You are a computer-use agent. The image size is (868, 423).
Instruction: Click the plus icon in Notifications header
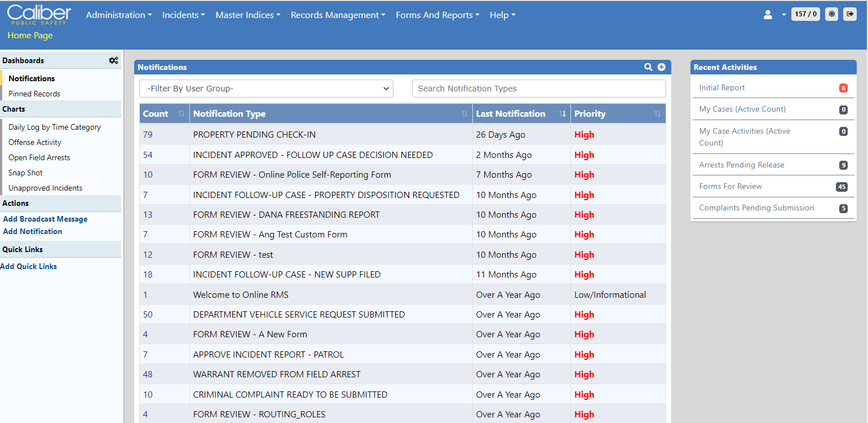(661, 67)
